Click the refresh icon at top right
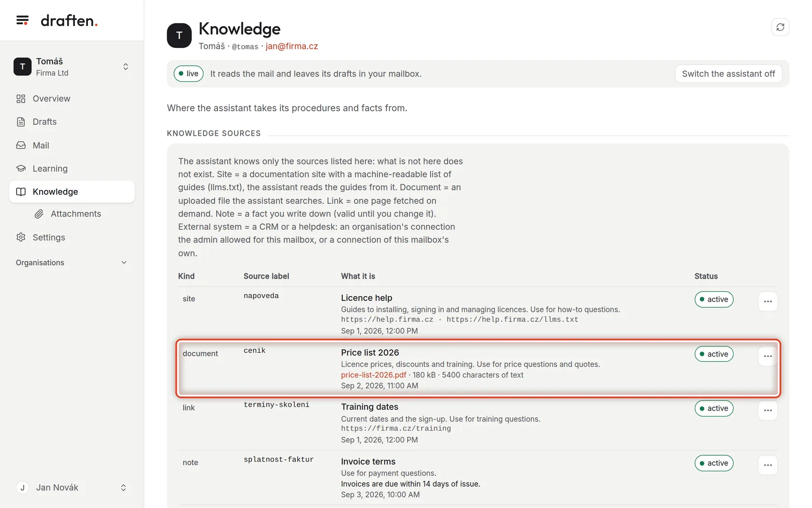Screen dimensions: 812x508 tap(780, 27)
